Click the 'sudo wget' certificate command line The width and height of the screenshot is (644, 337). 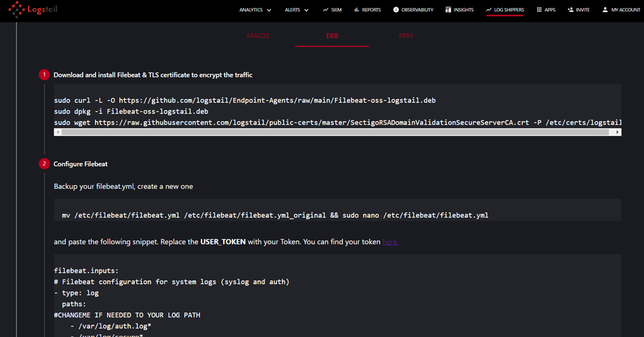[x=338, y=122]
